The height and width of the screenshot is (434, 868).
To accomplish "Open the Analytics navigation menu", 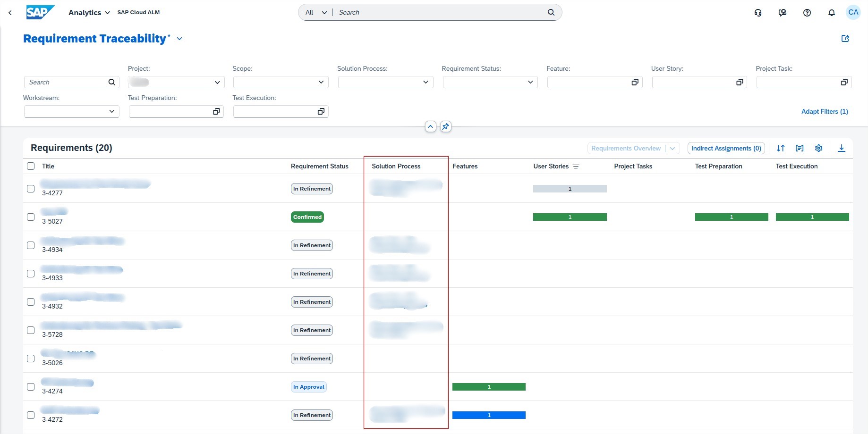I will 89,13.
